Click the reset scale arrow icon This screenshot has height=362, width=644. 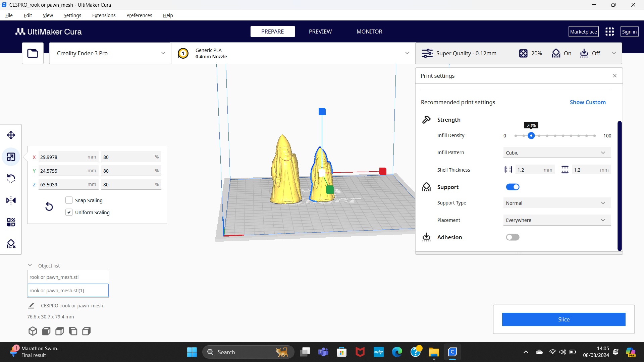[49, 206]
